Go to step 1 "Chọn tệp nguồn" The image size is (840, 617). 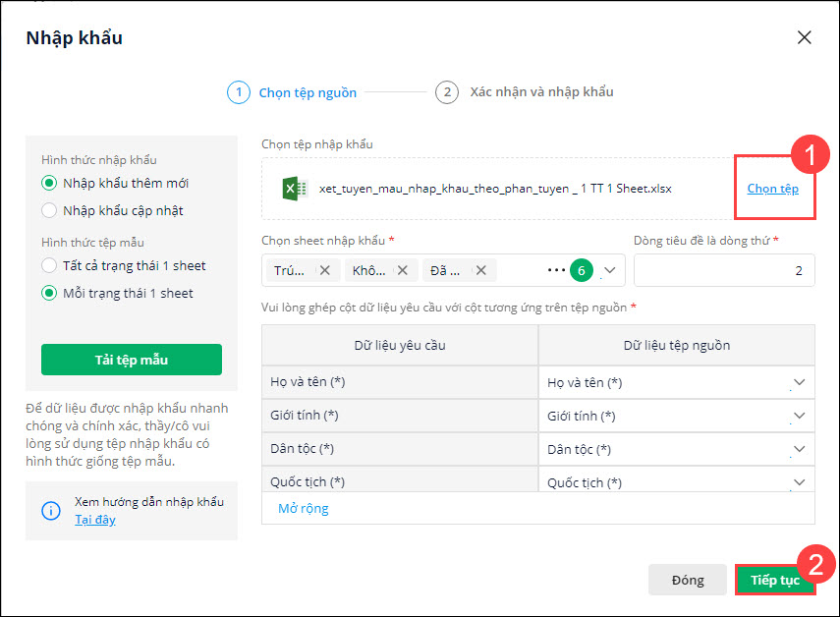point(292,92)
